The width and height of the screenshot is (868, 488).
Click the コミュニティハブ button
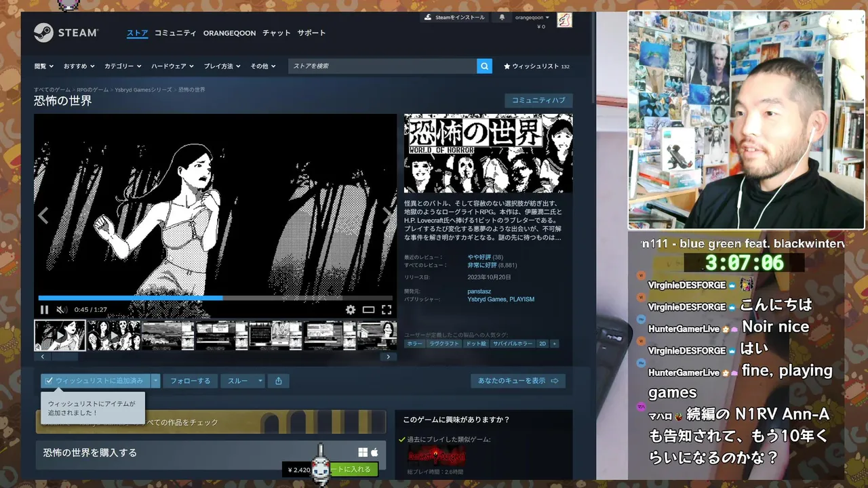click(x=538, y=100)
